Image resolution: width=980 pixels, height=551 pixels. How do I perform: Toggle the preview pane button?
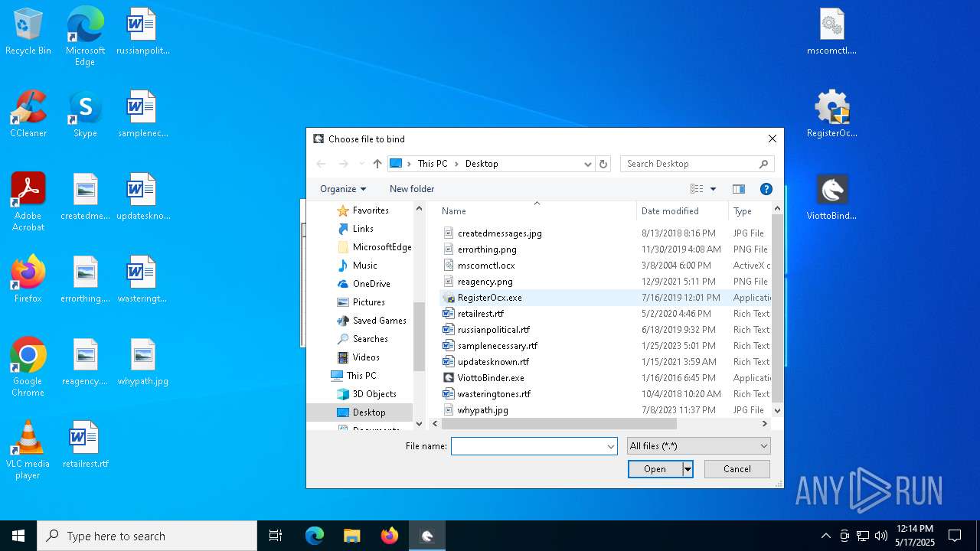click(x=739, y=189)
